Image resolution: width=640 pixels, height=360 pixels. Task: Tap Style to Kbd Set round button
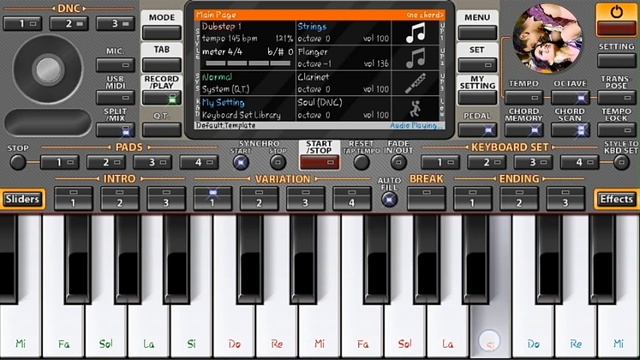tap(621, 162)
